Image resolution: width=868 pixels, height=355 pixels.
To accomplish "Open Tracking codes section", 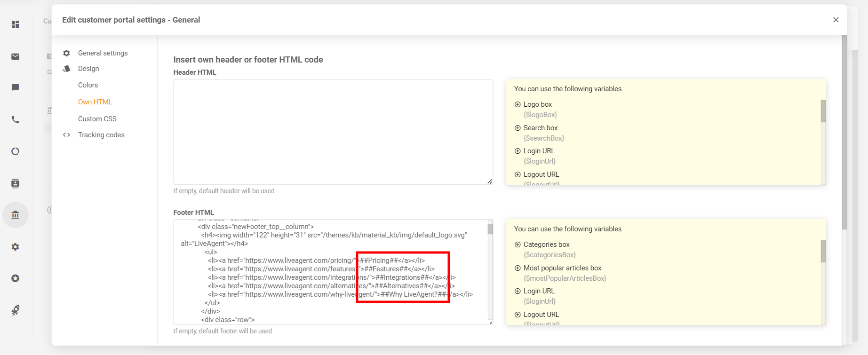I will click(x=101, y=135).
